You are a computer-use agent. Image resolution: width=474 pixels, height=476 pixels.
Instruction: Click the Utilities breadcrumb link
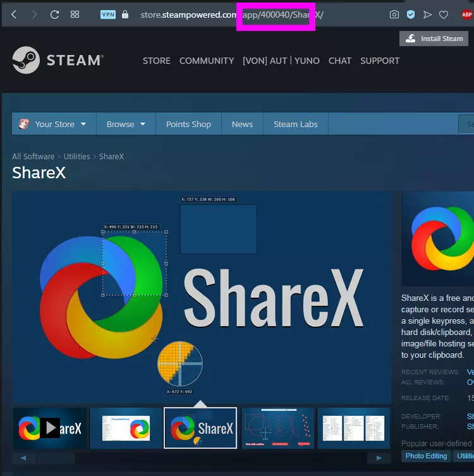coord(76,156)
